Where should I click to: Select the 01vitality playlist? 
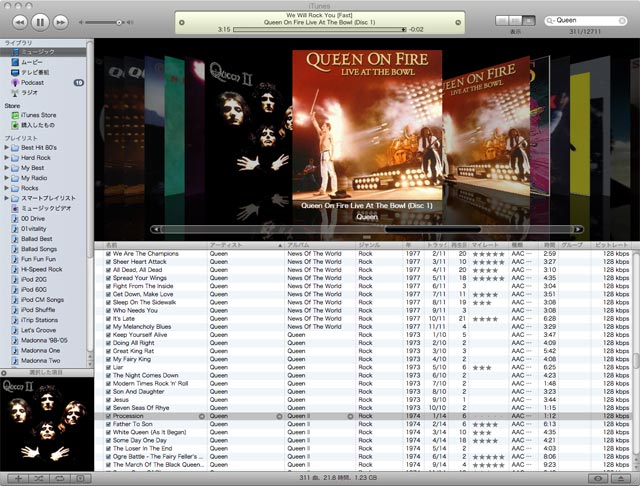(x=33, y=229)
